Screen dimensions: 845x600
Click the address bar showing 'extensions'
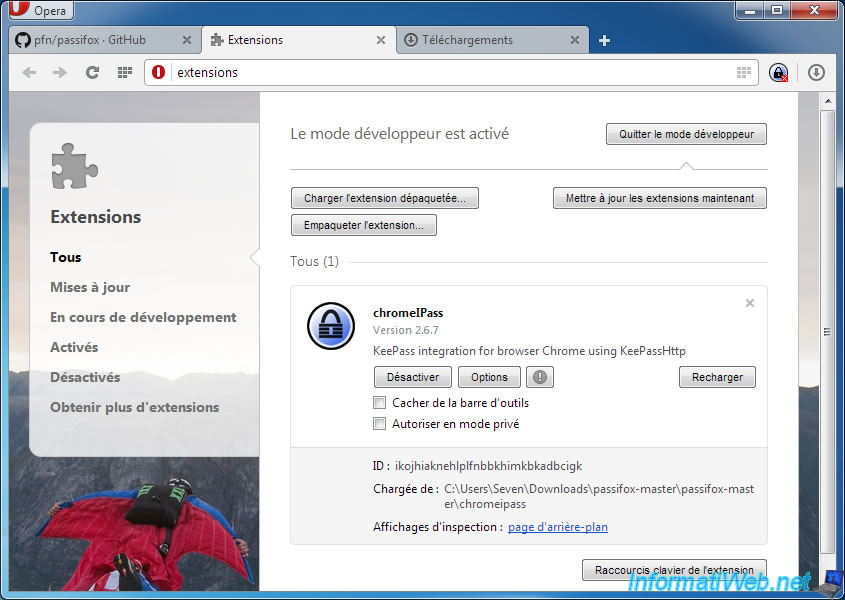tap(452, 72)
